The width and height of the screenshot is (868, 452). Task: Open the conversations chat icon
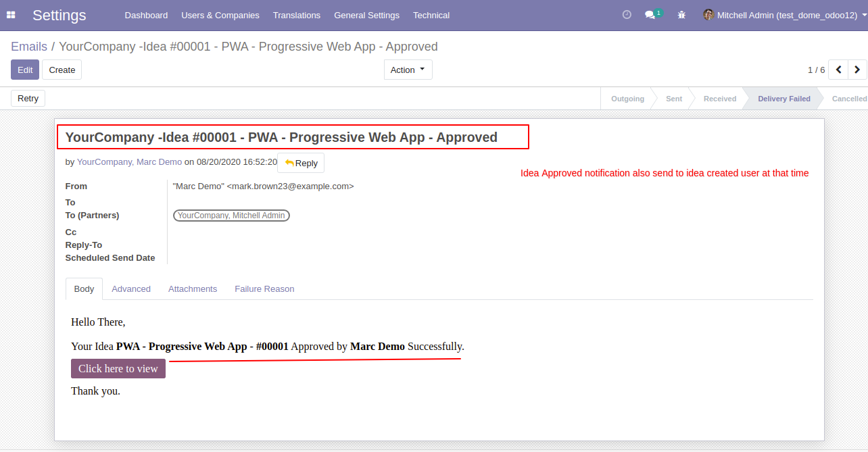[x=650, y=15]
